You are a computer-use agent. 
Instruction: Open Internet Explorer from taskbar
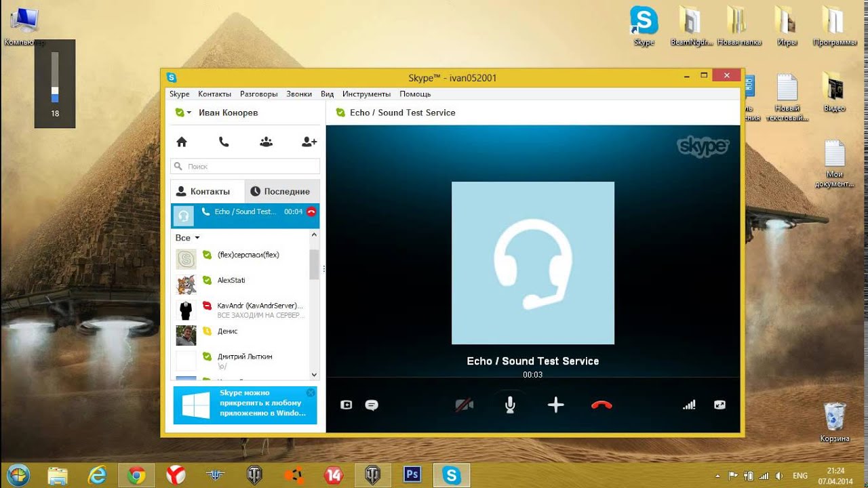[x=97, y=476]
